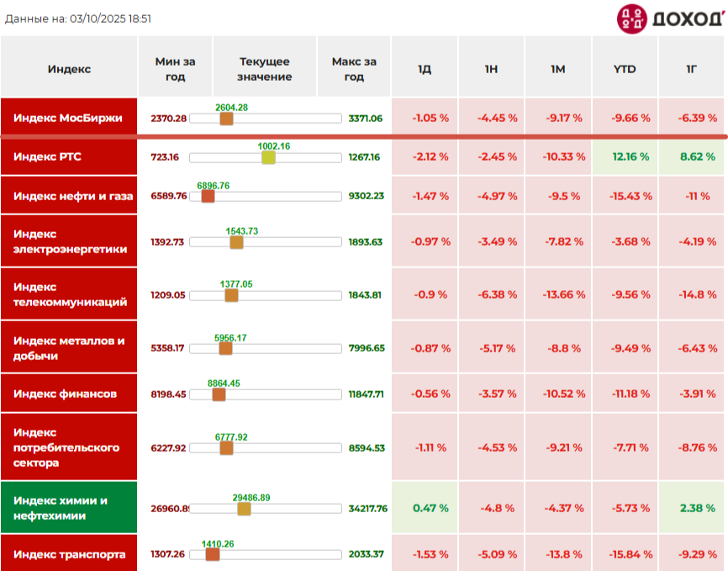Screen dimensions: 728x571
Task: Click the потребительского сектора slider marker 6777.92
Action: 227,448
